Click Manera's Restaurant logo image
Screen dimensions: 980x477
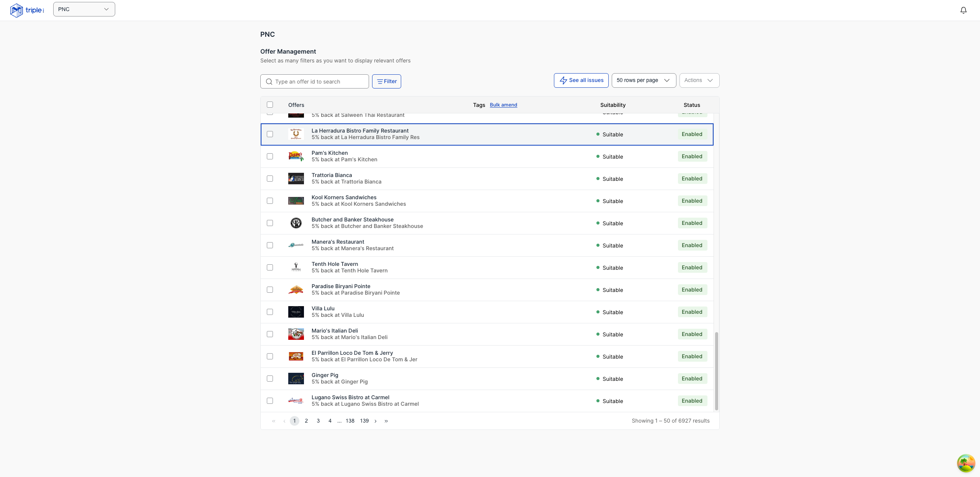pyautogui.click(x=296, y=245)
